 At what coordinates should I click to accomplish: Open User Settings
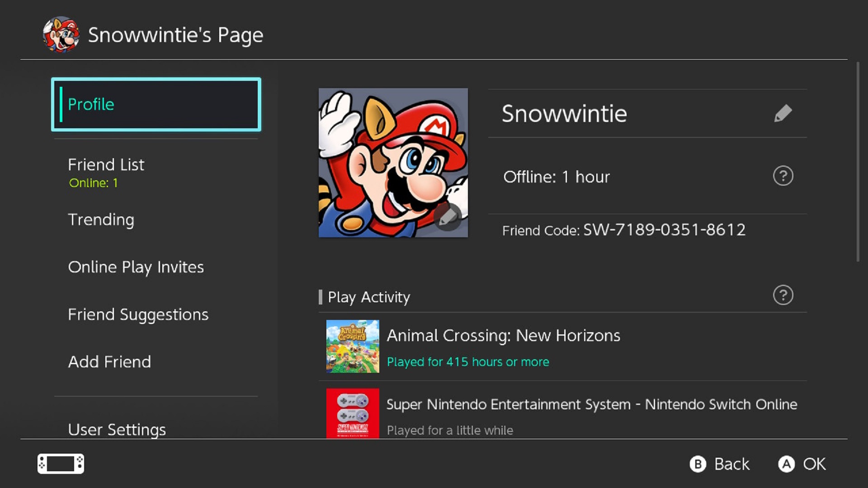(x=116, y=429)
